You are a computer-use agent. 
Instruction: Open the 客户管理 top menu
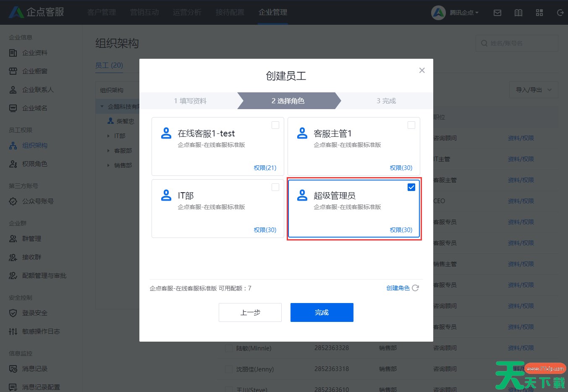pos(102,12)
